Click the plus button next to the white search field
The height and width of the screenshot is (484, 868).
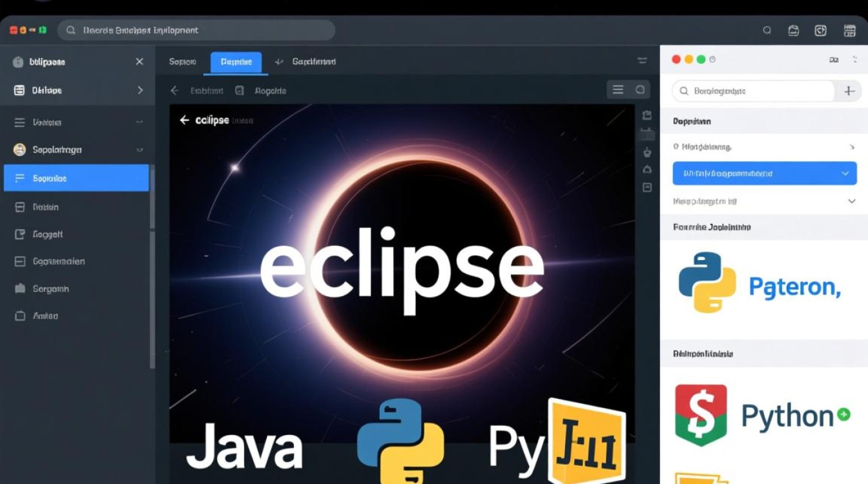coord(849,92)
